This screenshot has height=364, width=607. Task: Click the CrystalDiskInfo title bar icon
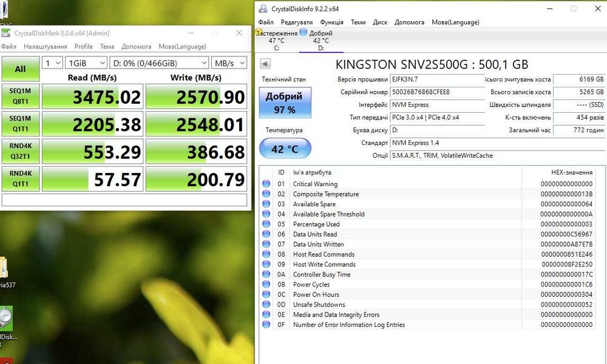coord(263,8)
